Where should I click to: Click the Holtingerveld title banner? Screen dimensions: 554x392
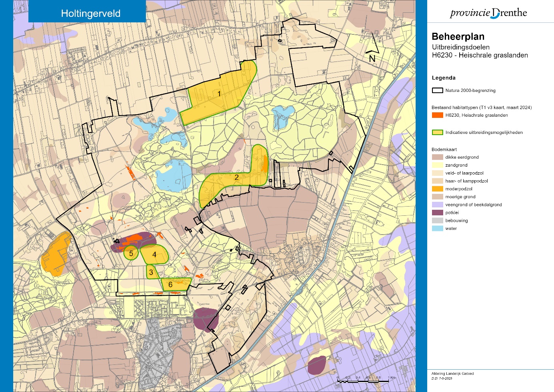click(x=90, y=13)
